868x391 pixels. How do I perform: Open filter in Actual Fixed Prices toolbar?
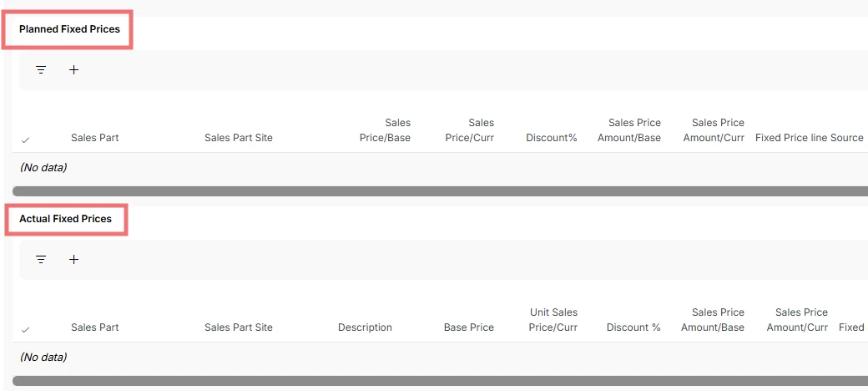tap(41, 260)
